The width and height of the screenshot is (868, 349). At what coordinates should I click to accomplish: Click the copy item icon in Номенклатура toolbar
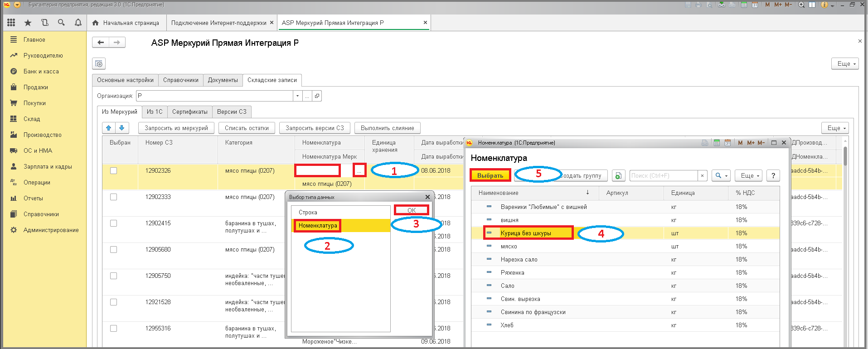(618, 175)
